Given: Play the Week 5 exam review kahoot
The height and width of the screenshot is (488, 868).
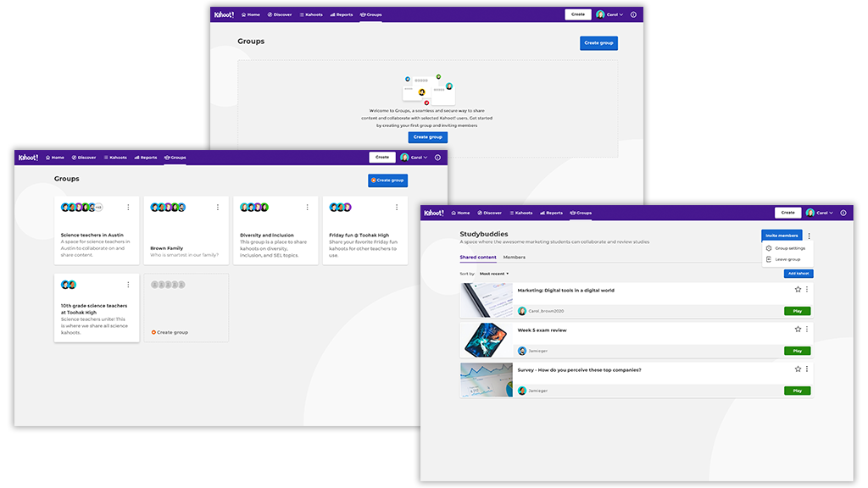Looking at the screenshot, I should [797, 351].
